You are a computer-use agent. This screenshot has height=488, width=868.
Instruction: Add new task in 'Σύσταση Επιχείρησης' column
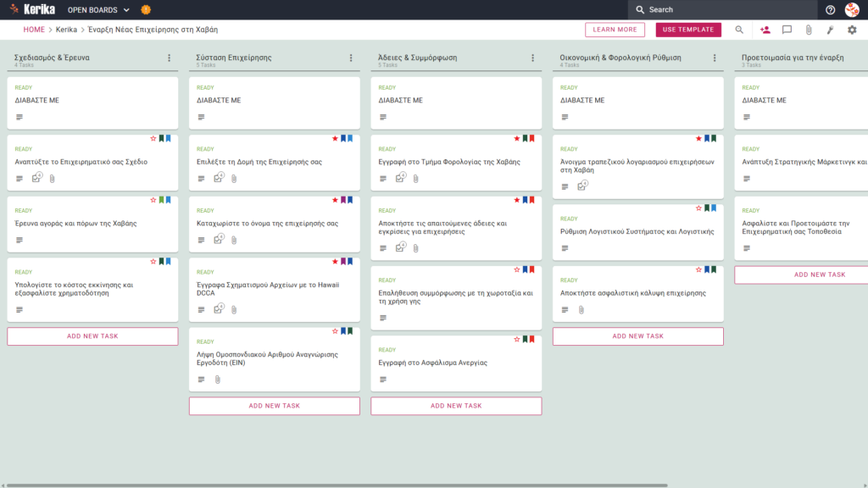[275, 406]
